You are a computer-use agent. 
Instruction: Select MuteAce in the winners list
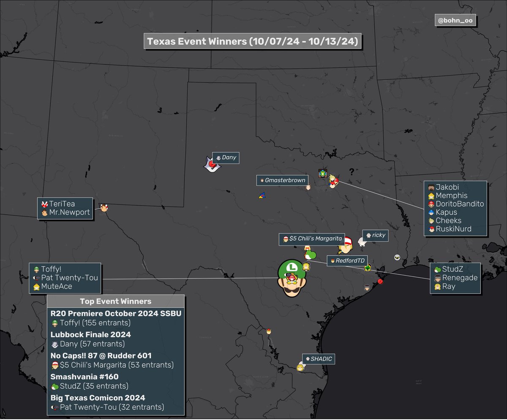tap(57, 286)
